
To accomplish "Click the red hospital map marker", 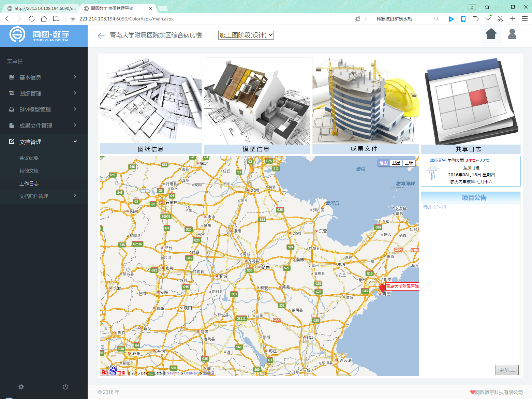I will [x=382, y=288].
